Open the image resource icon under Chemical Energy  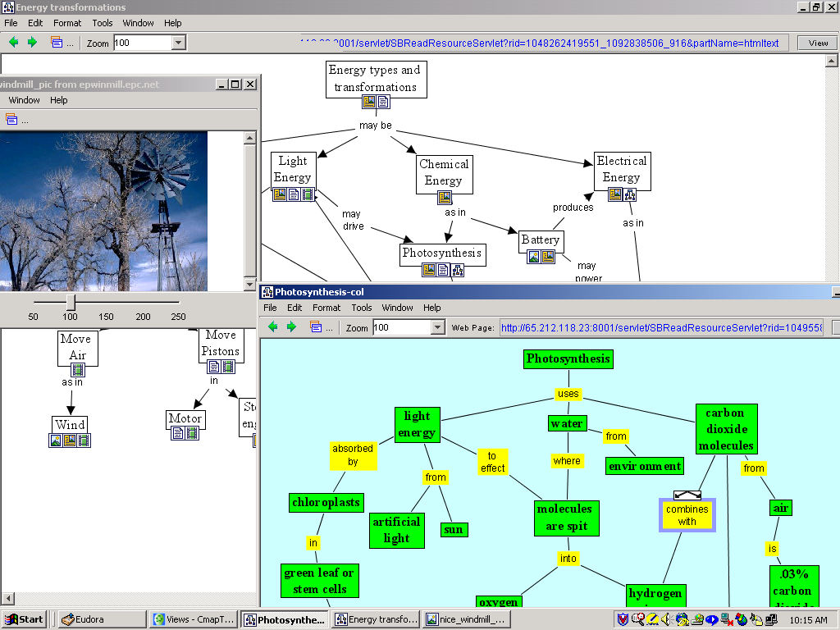pos(445,198)
